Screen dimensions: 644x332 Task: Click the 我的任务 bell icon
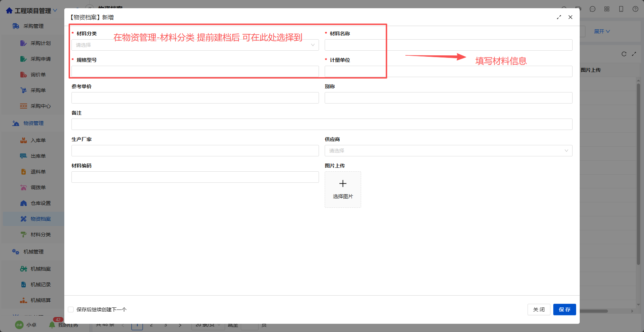52,325
